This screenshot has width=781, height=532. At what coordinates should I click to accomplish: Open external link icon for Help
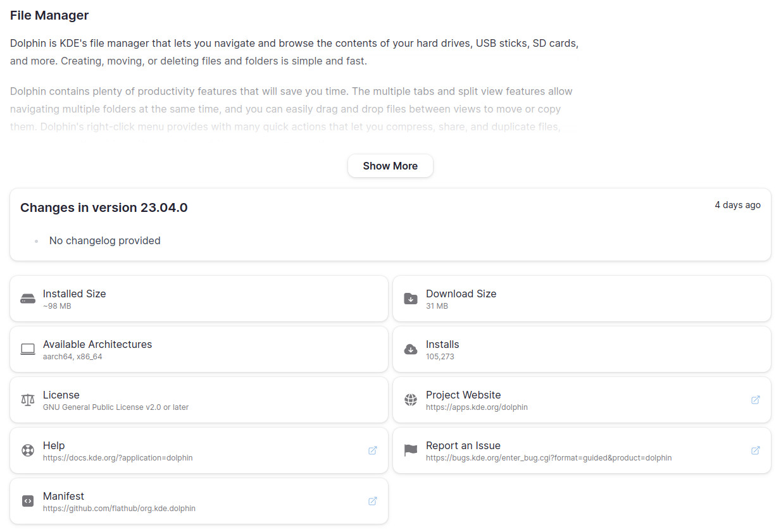pyautogui.click(x=372, y=450)
